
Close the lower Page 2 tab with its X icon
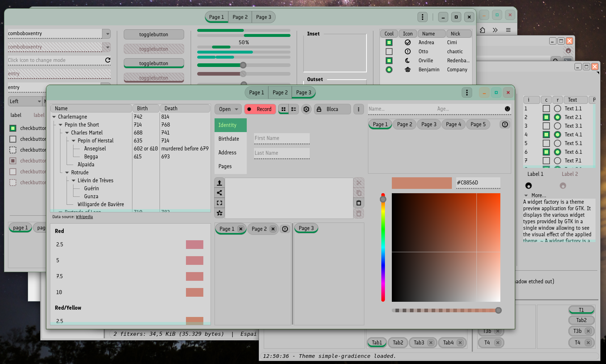point(273,229)
